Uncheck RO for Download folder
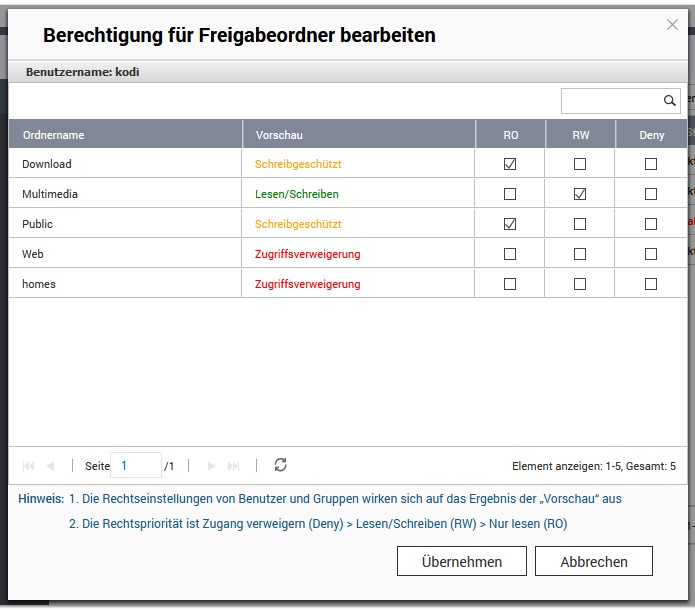The image size is (695, 611). click(x=510, y=164)
